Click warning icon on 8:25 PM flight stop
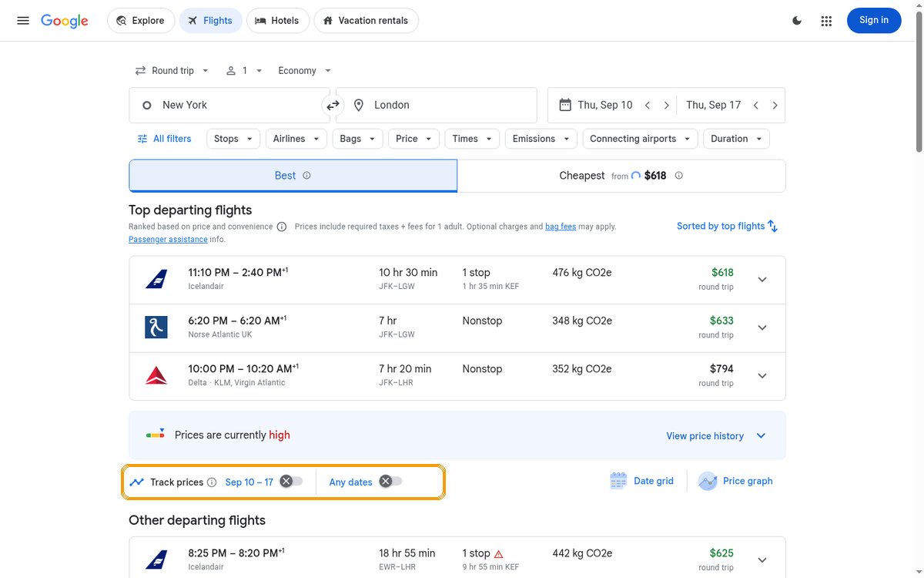924x578 pixels. tap(498, 553)
